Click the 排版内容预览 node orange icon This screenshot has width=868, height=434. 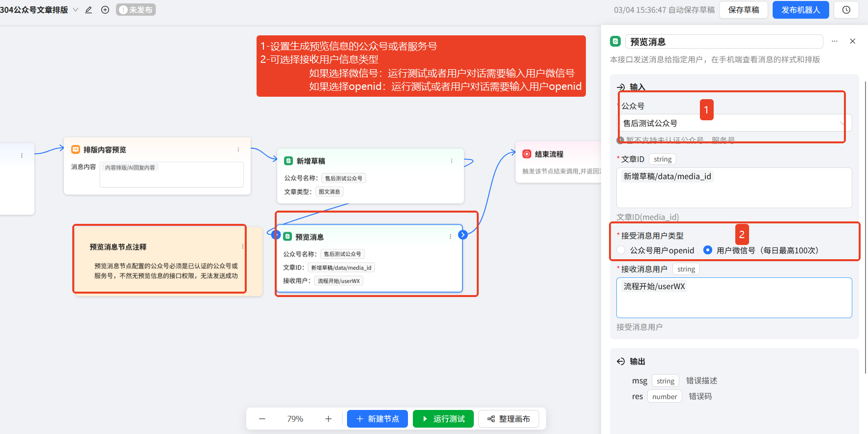coord(76,149)
